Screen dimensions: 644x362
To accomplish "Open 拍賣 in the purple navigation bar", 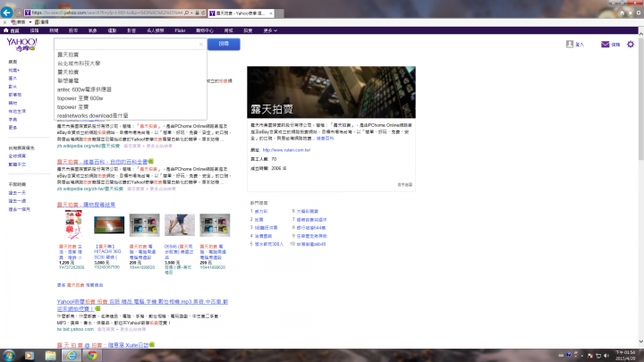I will click(248, 30).
